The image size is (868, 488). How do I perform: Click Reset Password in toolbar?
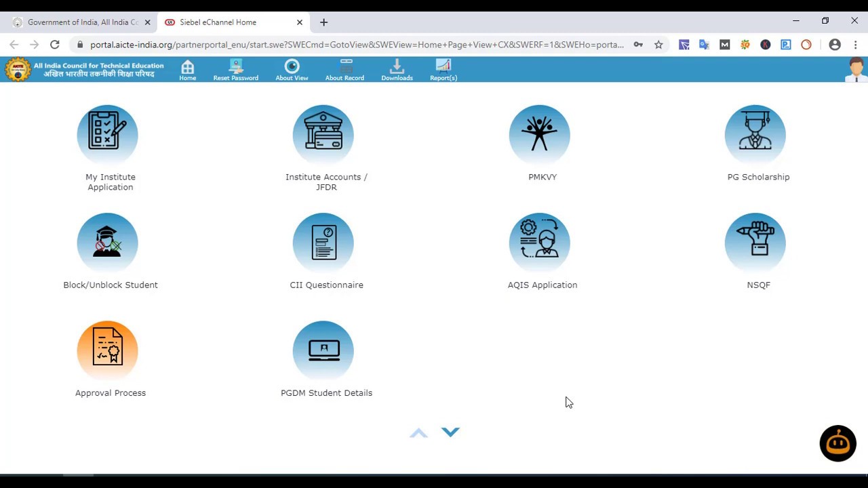pyautogui.click(x=235, y=70)
